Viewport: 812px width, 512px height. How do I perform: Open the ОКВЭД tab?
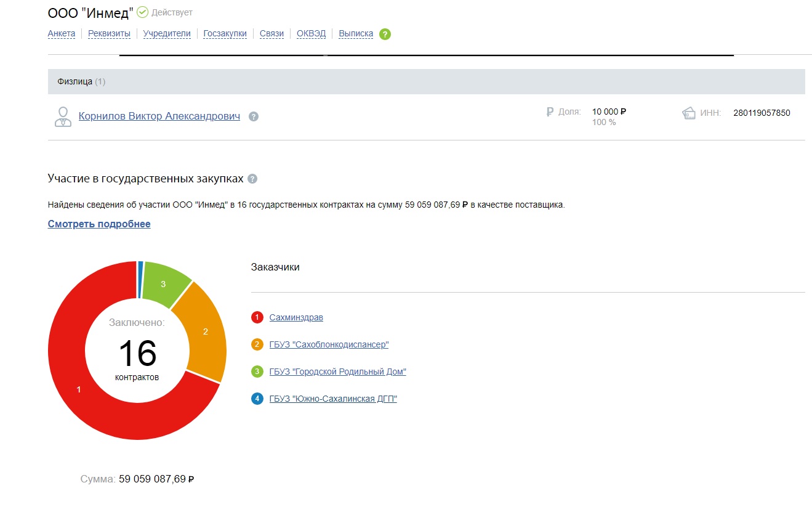311,33
